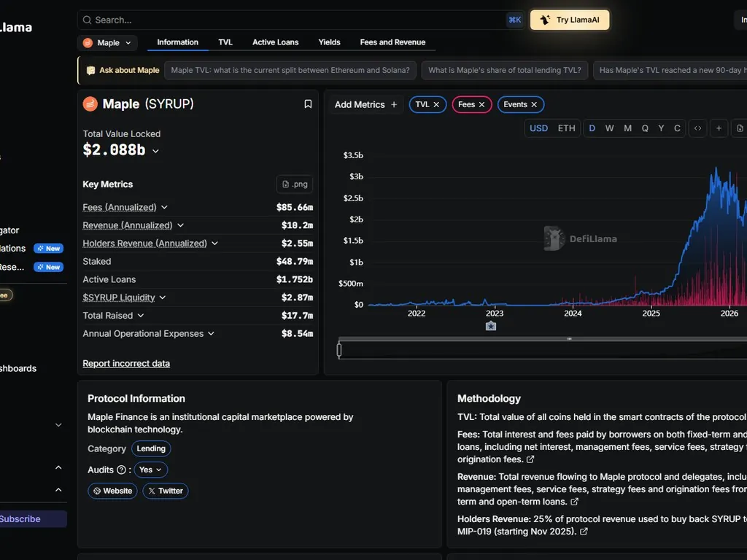Open the MIP-019 external link icon
Viewport: 747px width, 560px height.
(x=584, y=532)
